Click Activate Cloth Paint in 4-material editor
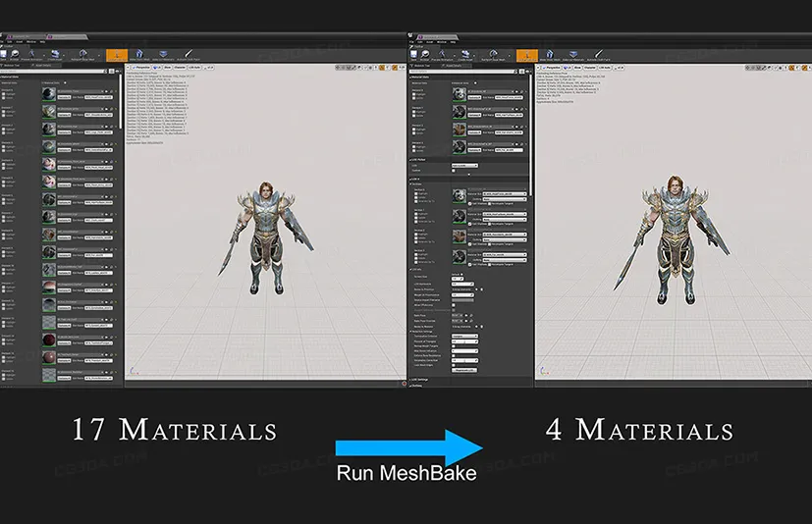This screenshot has width=812, height=524. pos(599,54)
